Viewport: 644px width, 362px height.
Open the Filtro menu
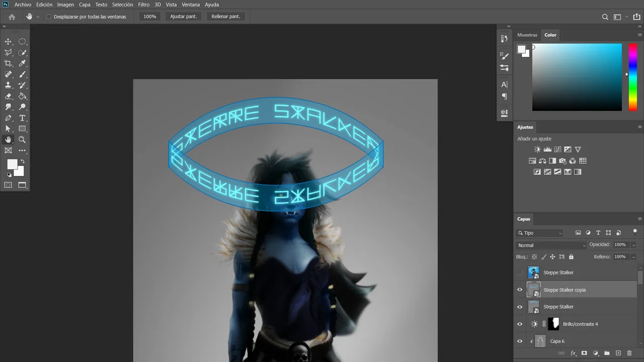(144, 5)
